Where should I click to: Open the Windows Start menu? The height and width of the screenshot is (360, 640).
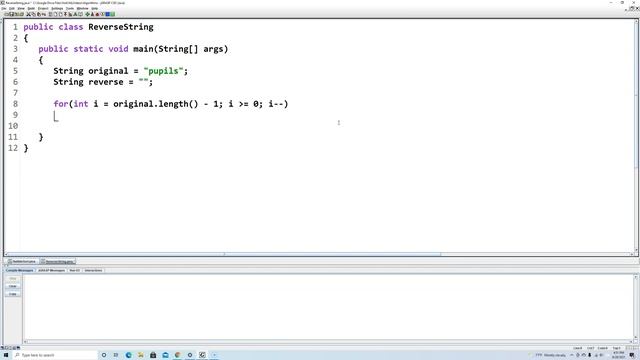pyautogui.click(x=6, y=355)
